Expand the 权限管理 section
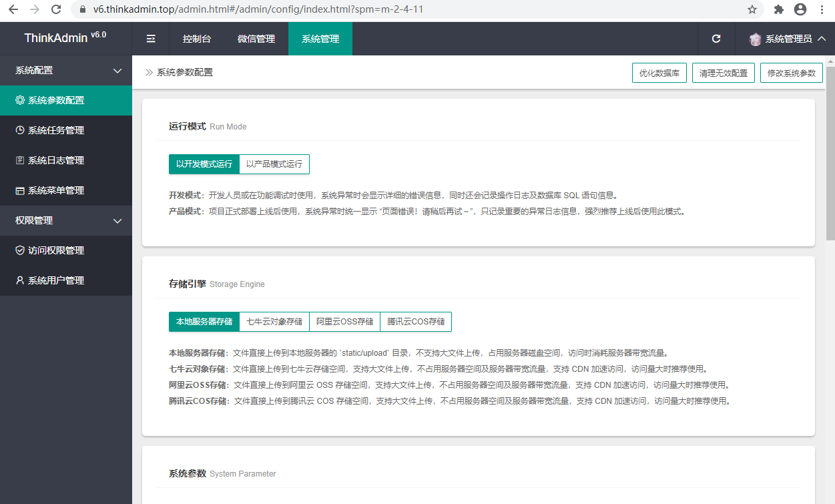The height and width of the screenshot is (504, 835). (65, 220)
